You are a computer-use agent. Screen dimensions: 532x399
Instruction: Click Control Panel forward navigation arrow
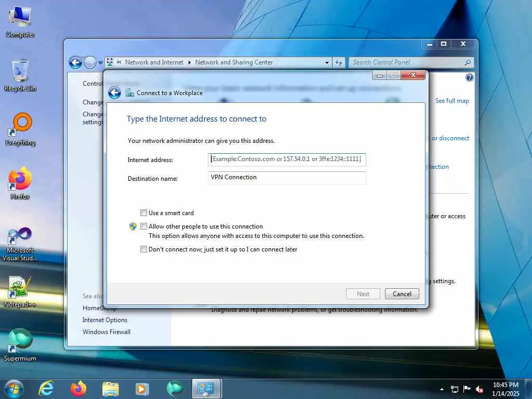click(90, 62)
